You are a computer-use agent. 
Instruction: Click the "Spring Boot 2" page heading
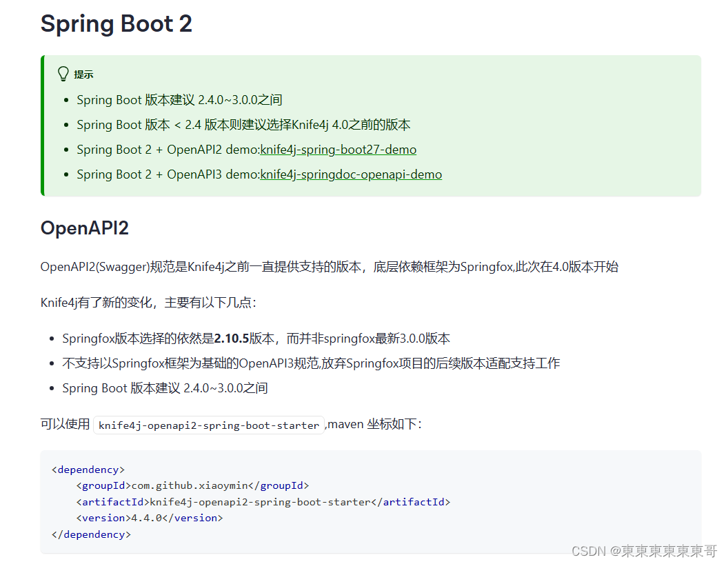pyautogui.click(x=116, y=23)
